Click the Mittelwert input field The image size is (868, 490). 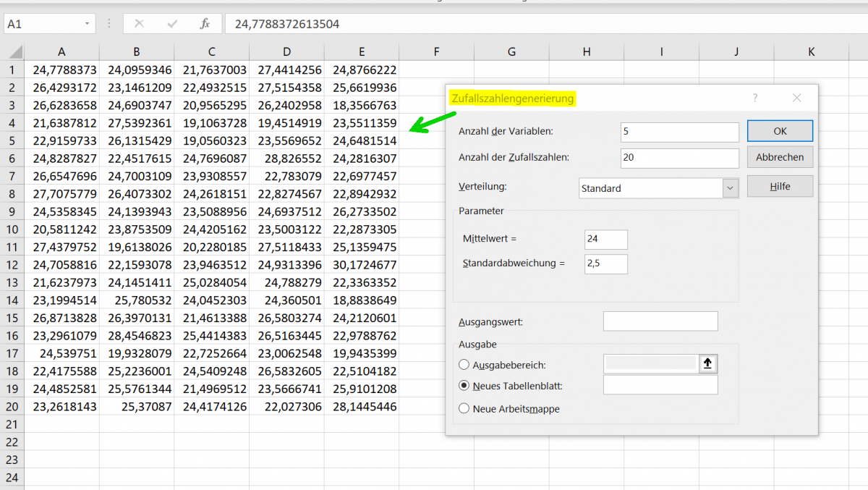point(606,240)
